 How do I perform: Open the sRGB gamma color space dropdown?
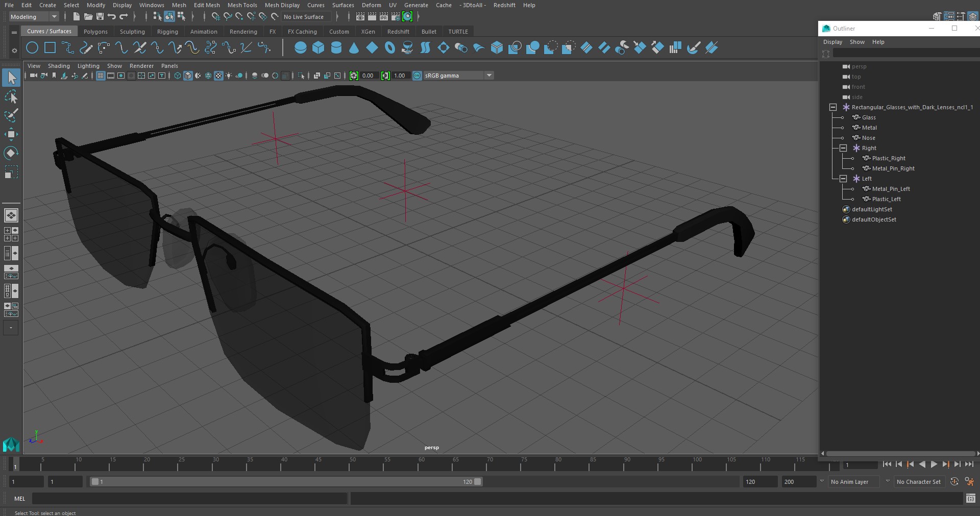(458, 76)
